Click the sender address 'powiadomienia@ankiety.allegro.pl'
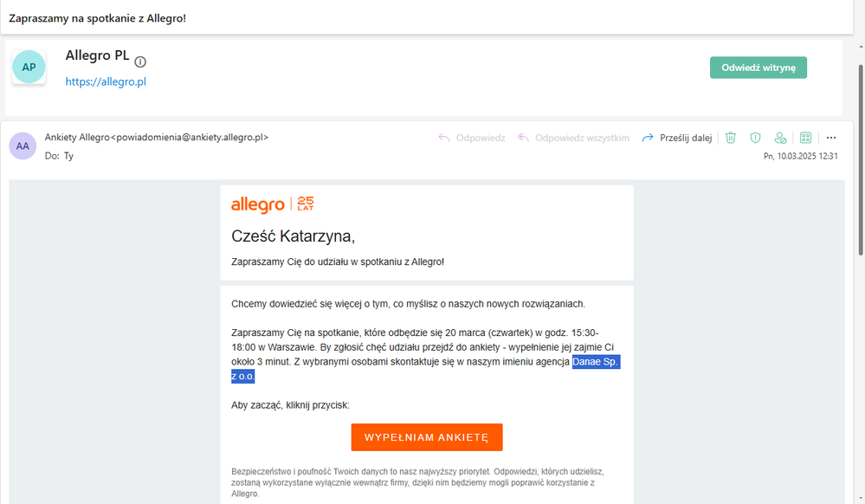Viewport: 865px width, 504px height. [190, 137]
